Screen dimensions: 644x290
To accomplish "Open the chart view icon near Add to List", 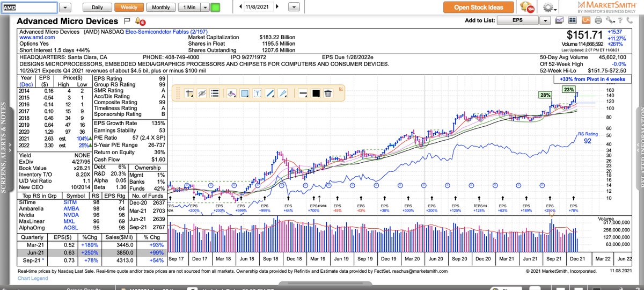I will [559, 21].
